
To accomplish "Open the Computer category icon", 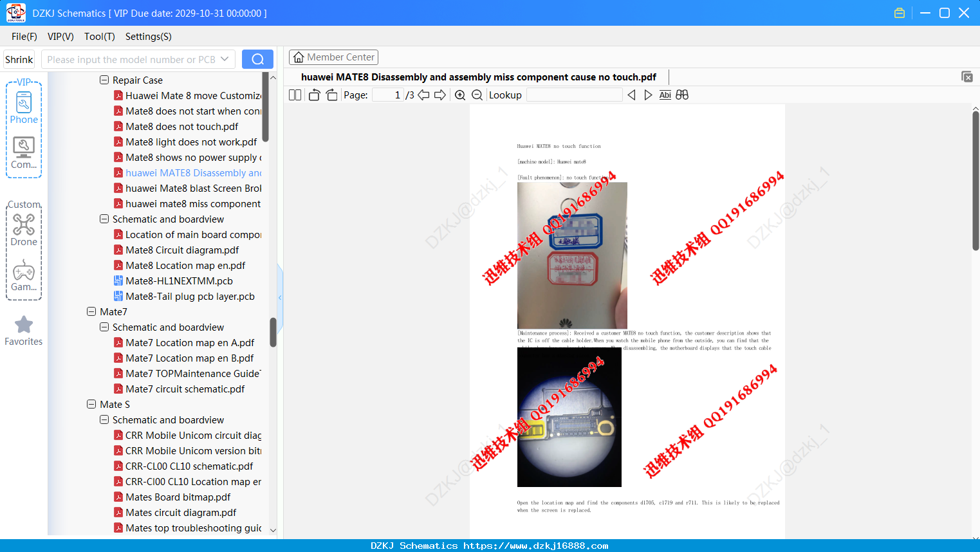I will coord(24,153).
